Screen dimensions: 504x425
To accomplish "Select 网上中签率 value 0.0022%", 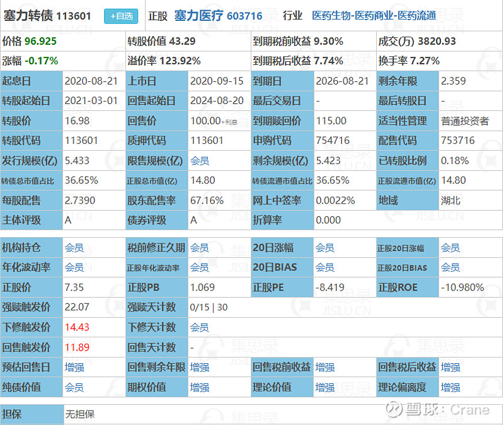I will point(336,201).
